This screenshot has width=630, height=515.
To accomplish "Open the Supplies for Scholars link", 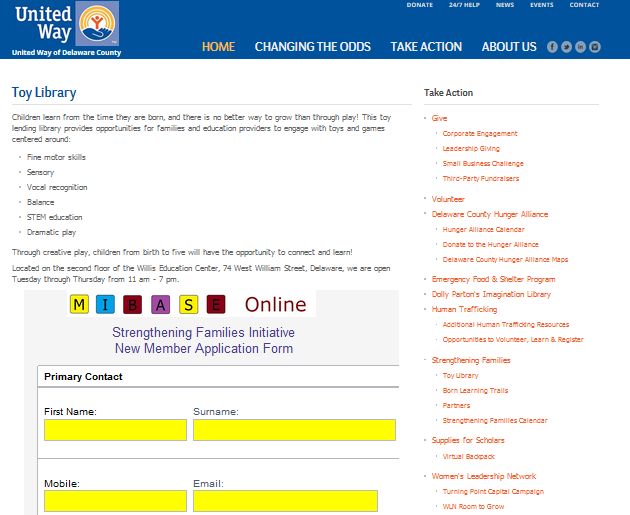I will [x=468, y=440].
